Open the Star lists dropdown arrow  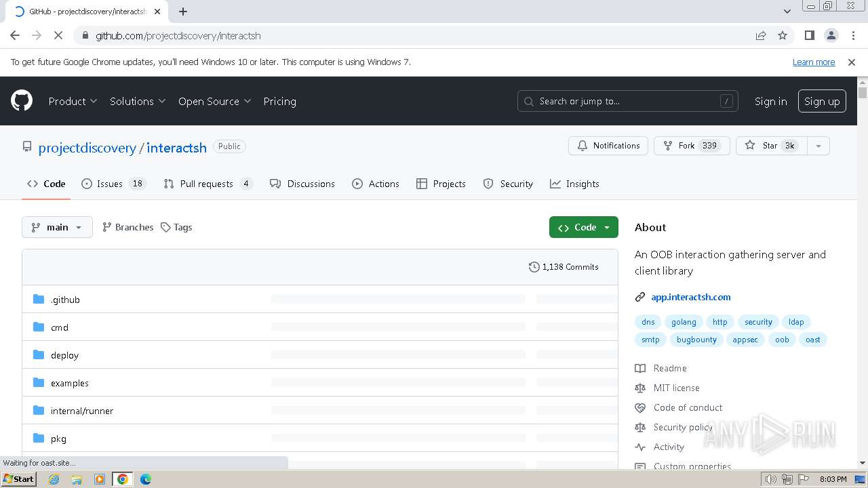[x=818, y=146]
